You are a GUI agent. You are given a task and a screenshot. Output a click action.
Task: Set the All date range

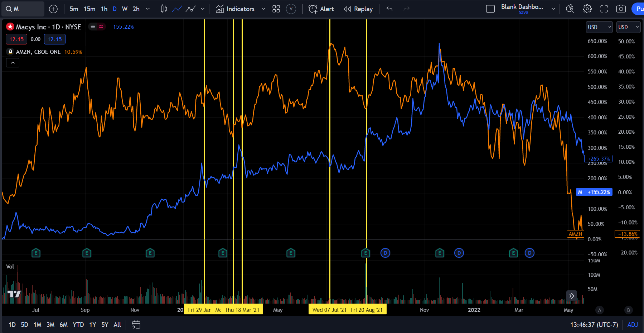click(117, 325)
